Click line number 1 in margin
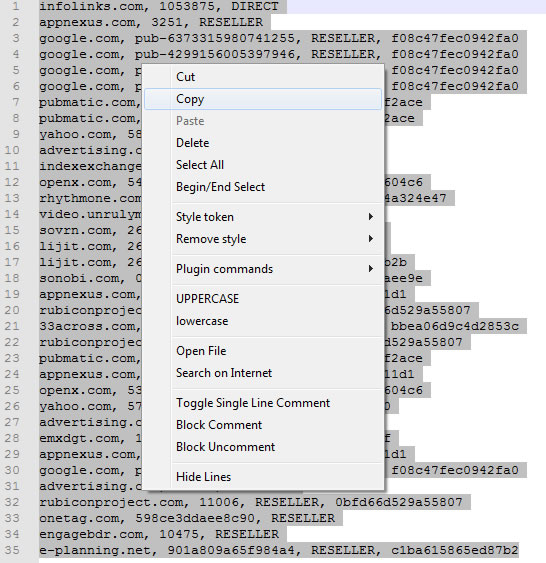546x563 pixels. [15, 6]
